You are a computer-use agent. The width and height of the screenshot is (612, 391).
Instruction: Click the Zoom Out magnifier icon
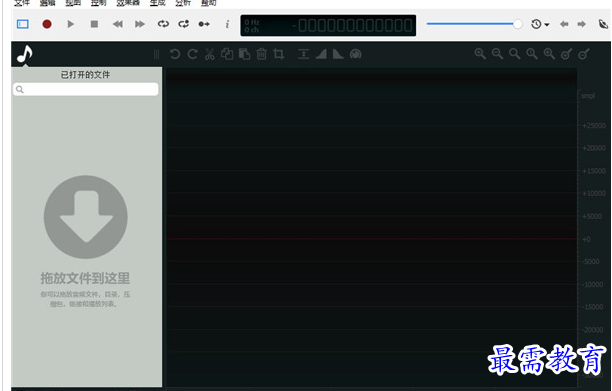tap(497, 54)
